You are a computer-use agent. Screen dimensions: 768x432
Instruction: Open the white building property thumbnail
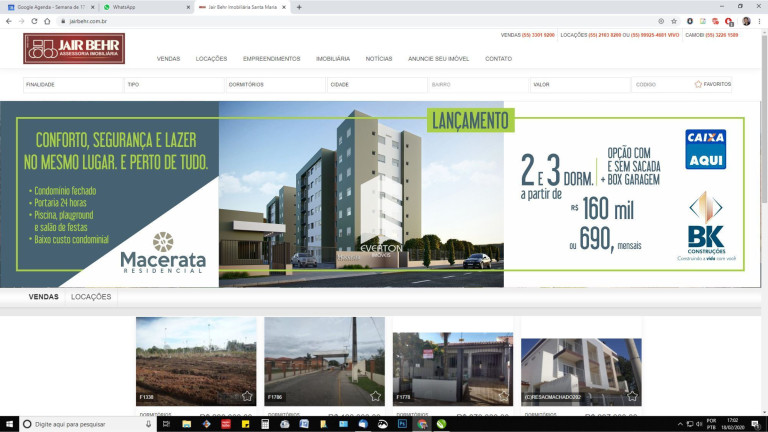pos(581,372)
